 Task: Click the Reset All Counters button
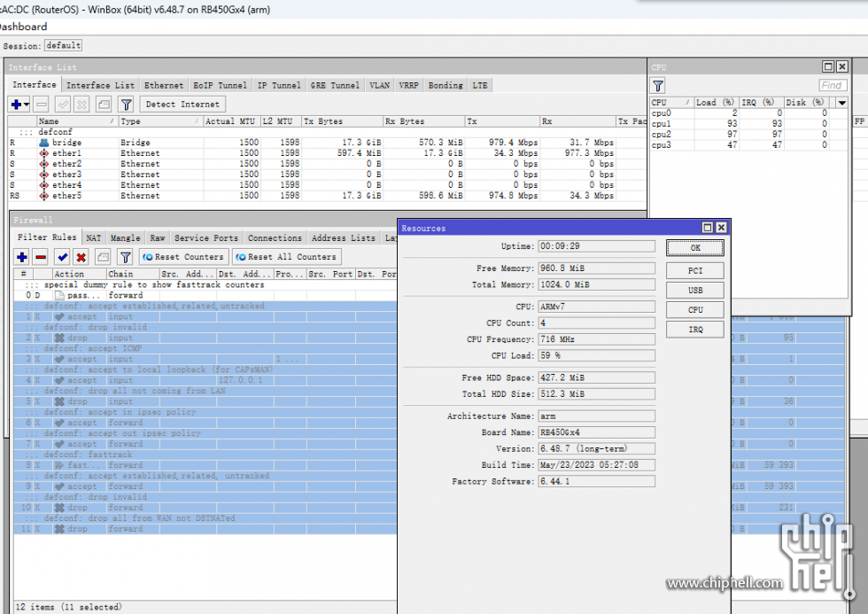287,257
